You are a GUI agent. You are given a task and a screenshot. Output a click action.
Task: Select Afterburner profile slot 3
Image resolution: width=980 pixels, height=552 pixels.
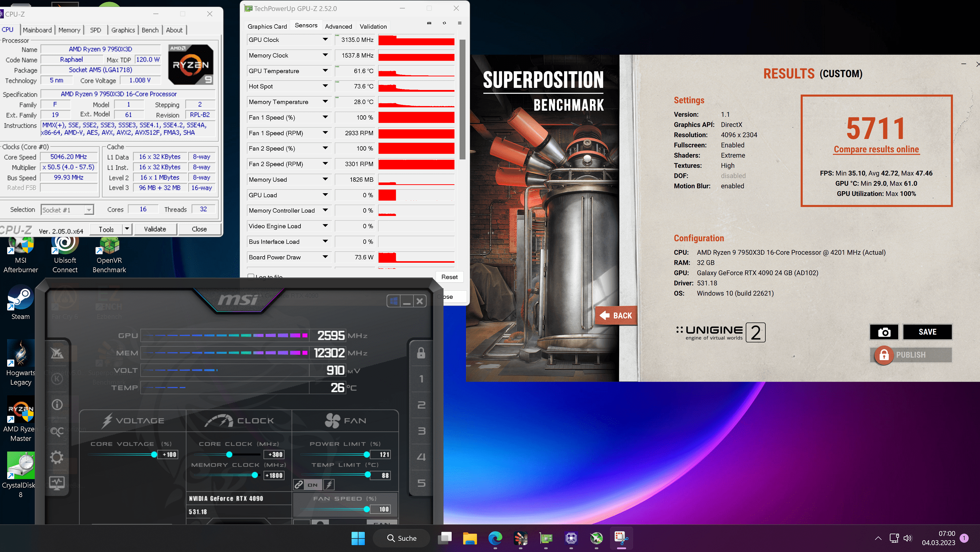point(421,431)
